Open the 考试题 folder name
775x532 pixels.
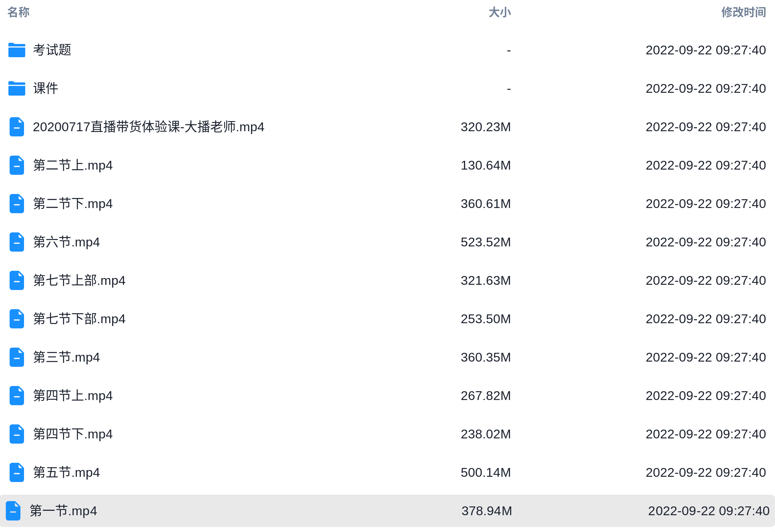coord(52,50)
